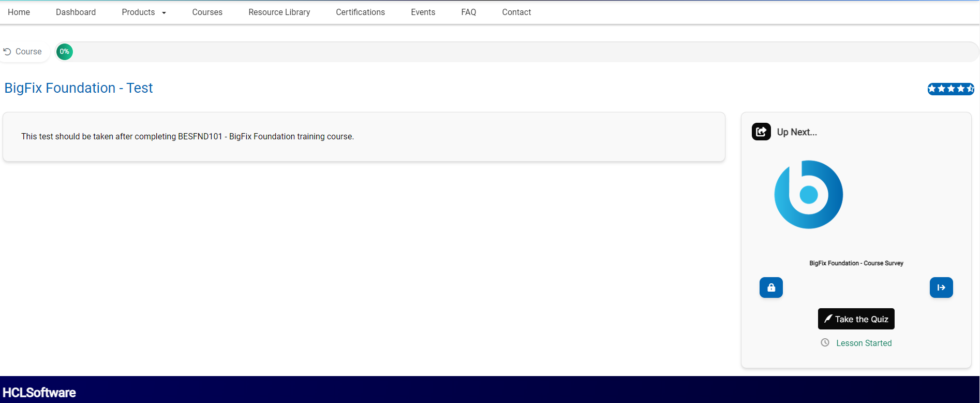Viewport: 980px width, 403px height.
Task: Open the BigFix Foundation - Test title
Action: pos(79,88)
